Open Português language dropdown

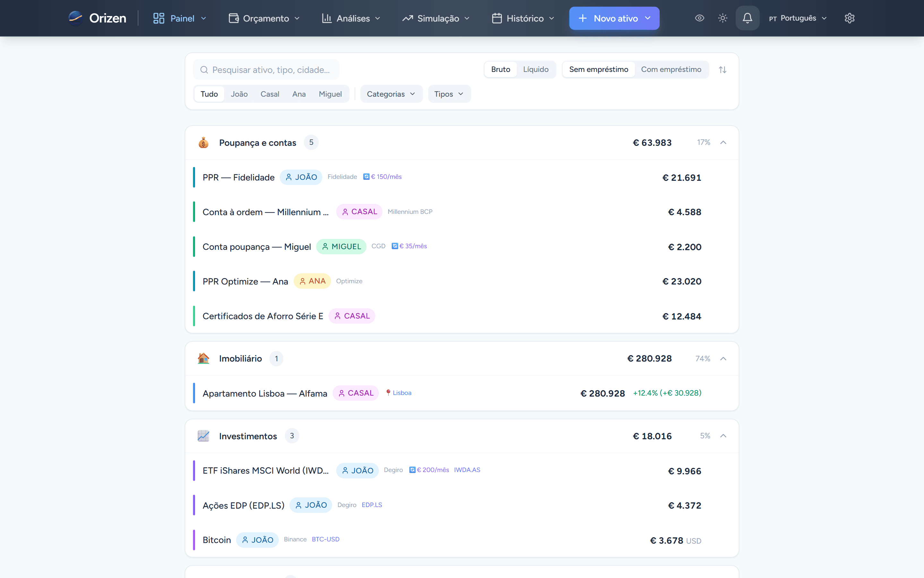tap(798, 18)
